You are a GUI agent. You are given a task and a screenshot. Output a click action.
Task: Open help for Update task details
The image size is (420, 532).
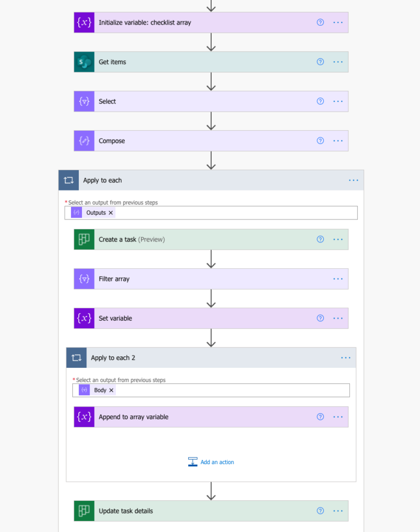320,511
